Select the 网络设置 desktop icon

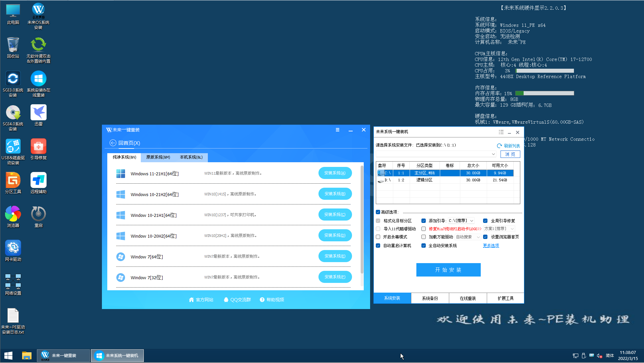tap(13, 285)
